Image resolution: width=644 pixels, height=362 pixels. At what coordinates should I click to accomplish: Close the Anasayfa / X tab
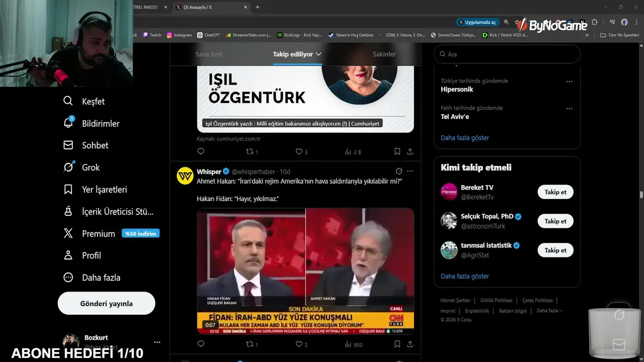click(x=246, y=7)
